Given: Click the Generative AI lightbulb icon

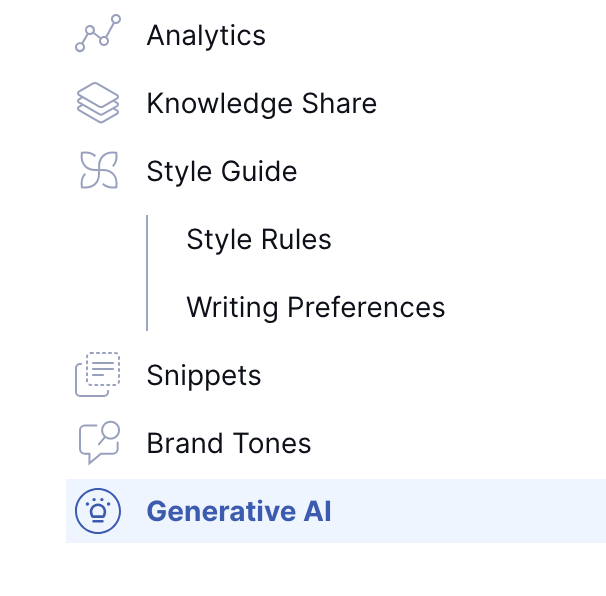Looking at the screenshot, I should coord(98,511).
